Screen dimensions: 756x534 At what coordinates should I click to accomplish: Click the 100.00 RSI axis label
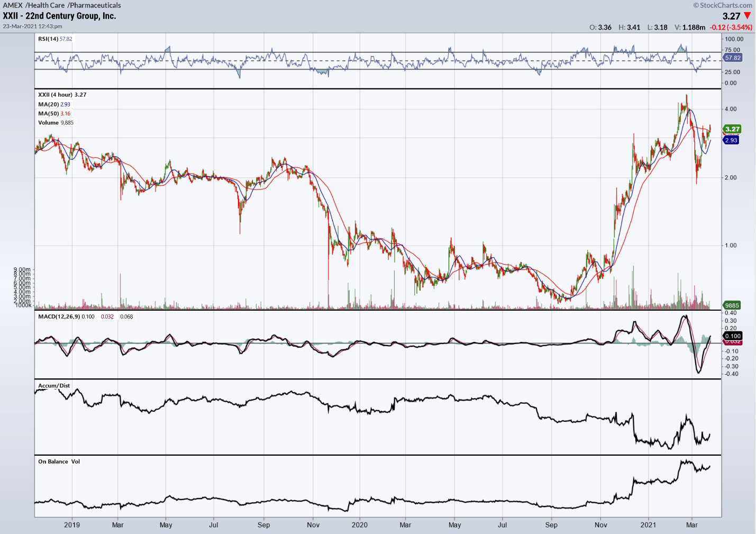(x=734, y=39)
